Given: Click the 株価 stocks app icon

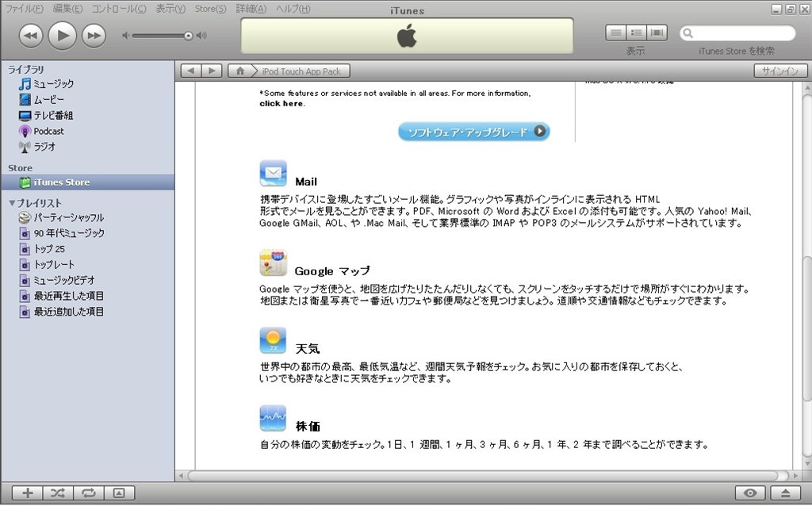Looking at the screenshot, I should [273, 419].
